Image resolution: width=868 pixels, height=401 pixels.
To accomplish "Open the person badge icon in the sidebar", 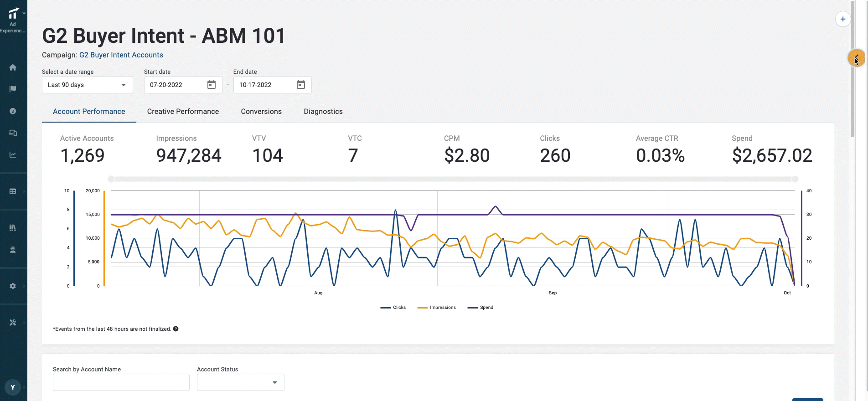I will click(13, 250).
